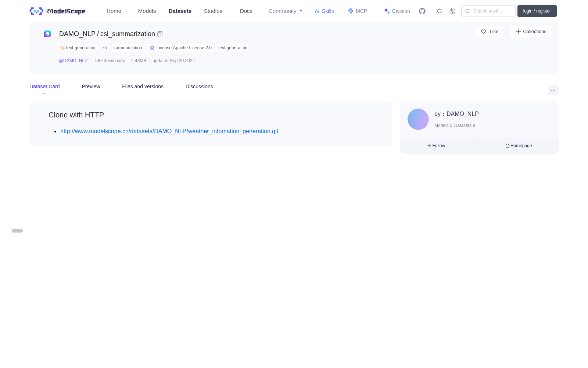This screenshot has width=588, height=368.
Task: Like this dataset
Action: click(x=489, y=32)
